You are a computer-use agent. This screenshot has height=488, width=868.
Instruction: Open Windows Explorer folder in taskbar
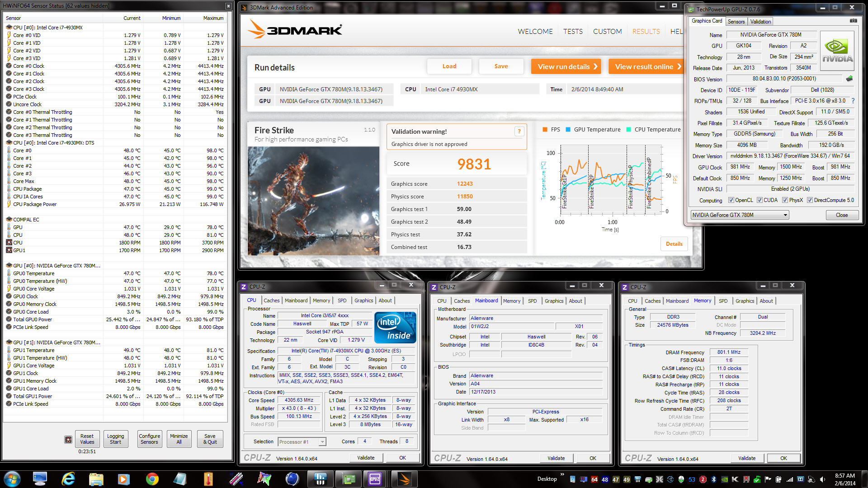(96, 479)
